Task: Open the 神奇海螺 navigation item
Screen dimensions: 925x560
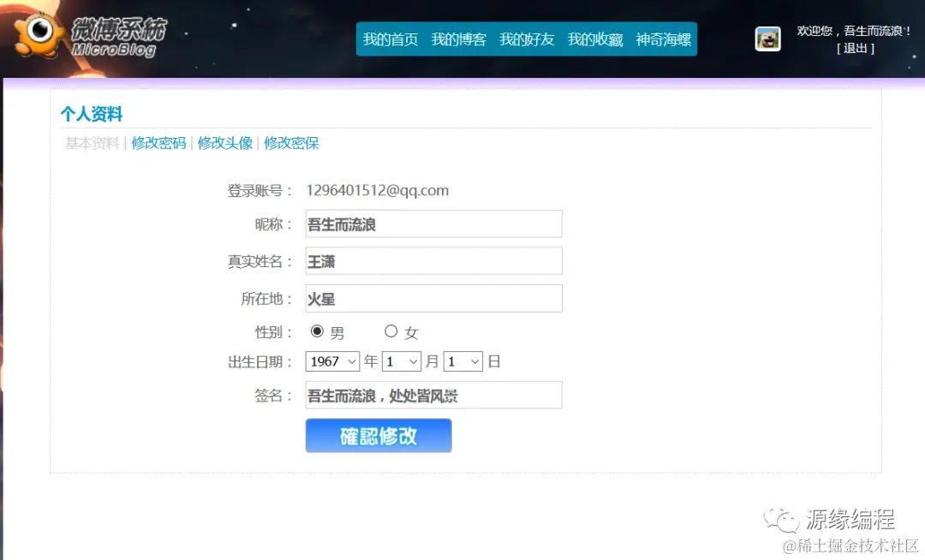Action: point(662,39)
